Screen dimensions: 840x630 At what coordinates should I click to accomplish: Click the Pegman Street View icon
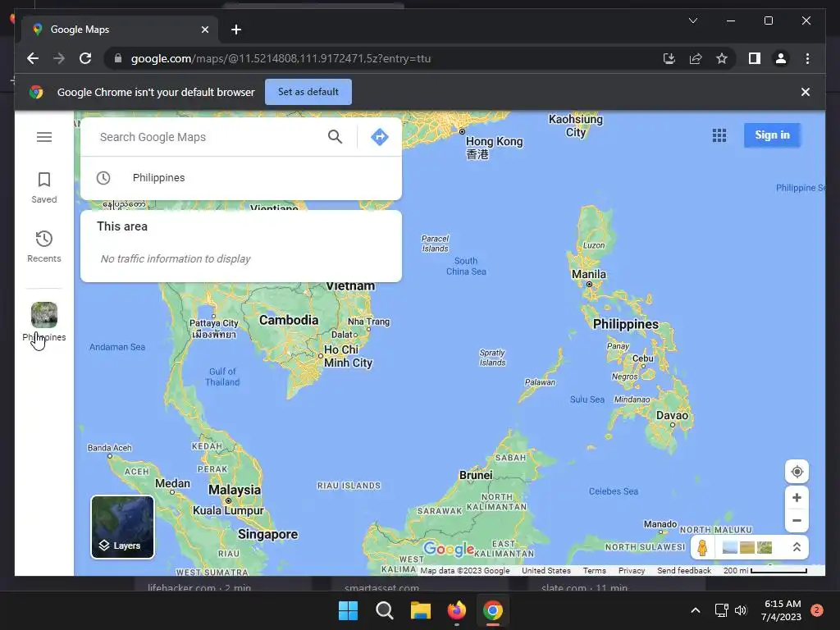click(702, 547)
